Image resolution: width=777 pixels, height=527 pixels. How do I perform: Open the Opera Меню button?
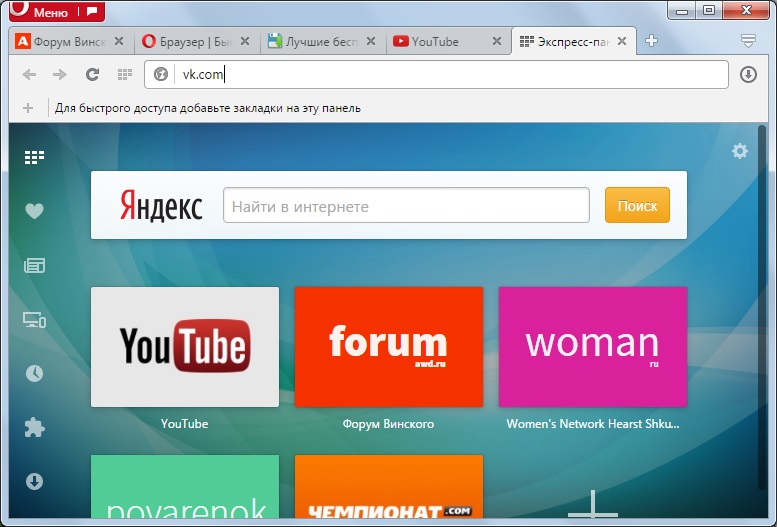[x=42, y=11]
